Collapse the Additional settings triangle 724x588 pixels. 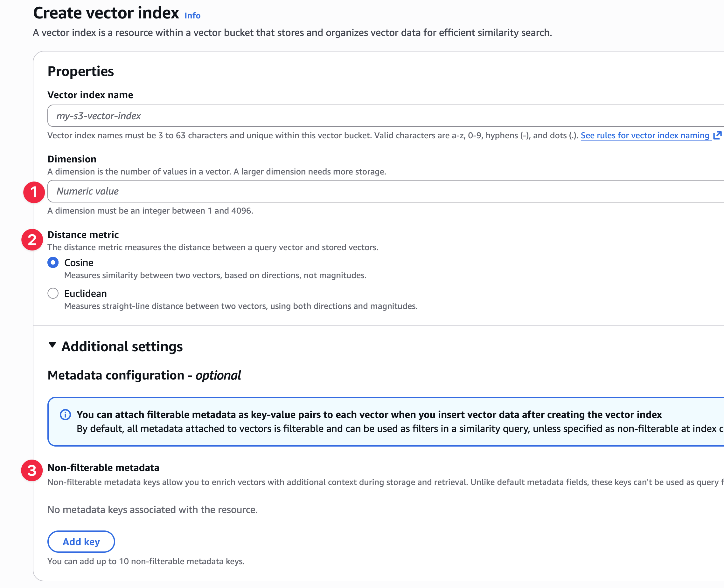pos(52,345)
